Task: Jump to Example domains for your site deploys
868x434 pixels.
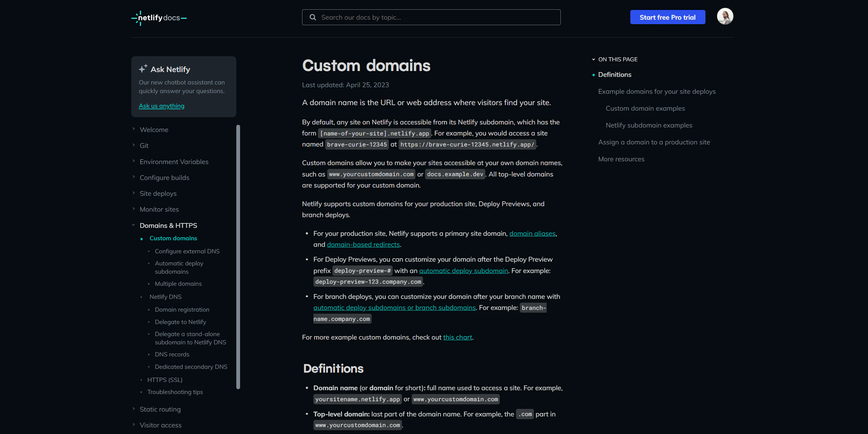Action: (657, 91)
